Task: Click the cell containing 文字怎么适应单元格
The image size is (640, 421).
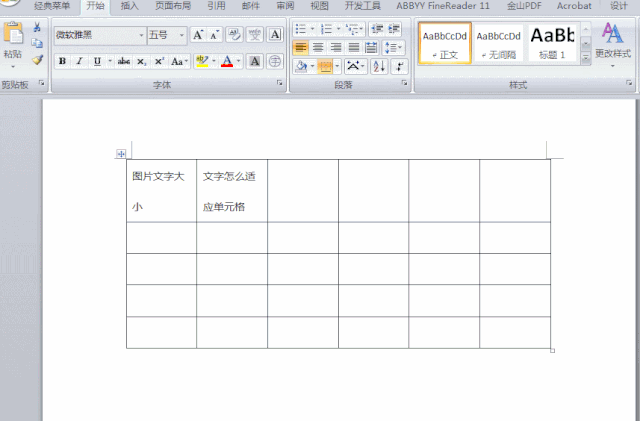Action: tap(232, 191)
